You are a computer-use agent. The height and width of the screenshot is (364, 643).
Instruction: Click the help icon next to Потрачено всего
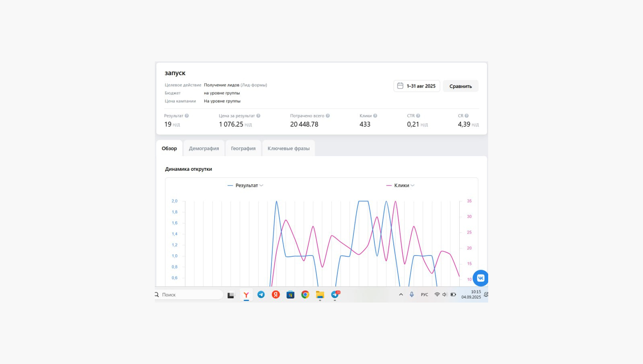[328, 116]
